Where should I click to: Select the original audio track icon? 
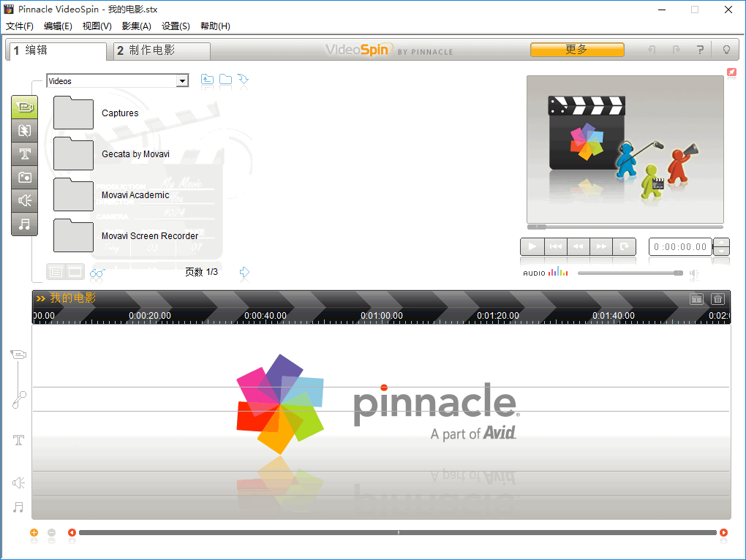pos(19,400)
